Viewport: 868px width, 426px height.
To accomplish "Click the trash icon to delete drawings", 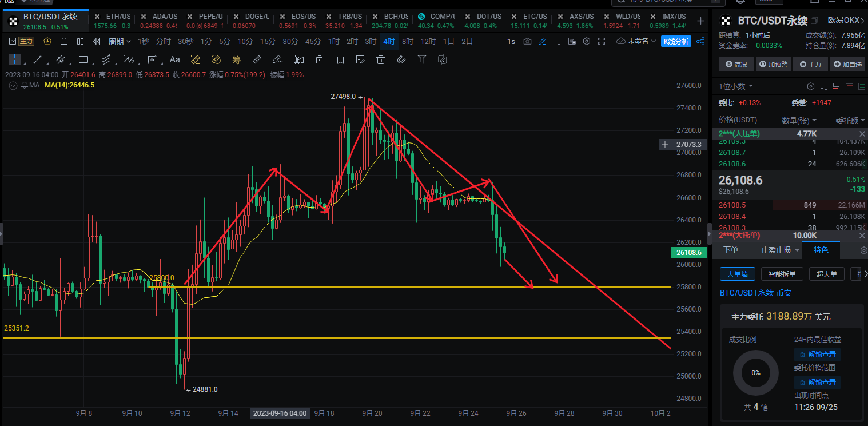I will 380,59.
